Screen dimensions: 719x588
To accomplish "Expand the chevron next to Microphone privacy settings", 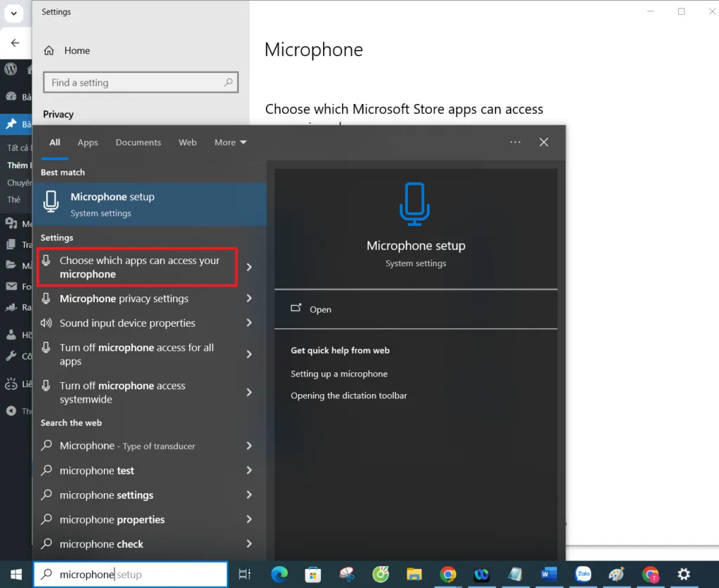I will [x=248, y=299].
